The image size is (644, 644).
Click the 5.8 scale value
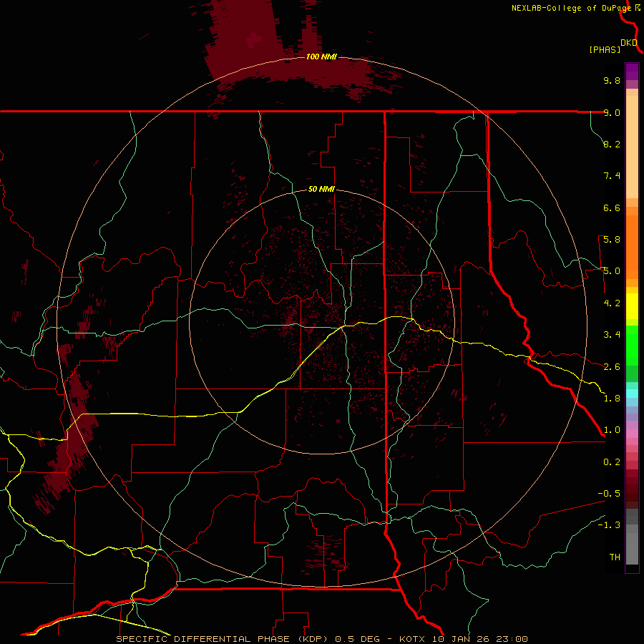[x=612, y=240]
